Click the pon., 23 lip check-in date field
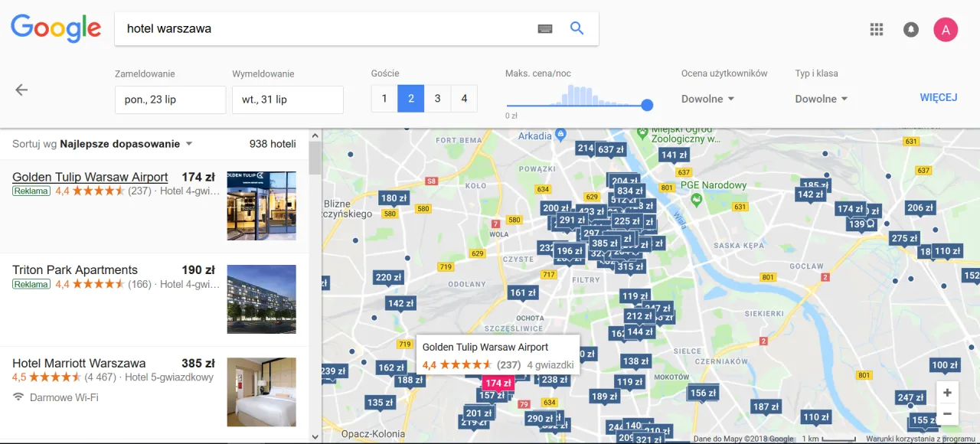Screen dimensions: 980x444 pos(170,100)
